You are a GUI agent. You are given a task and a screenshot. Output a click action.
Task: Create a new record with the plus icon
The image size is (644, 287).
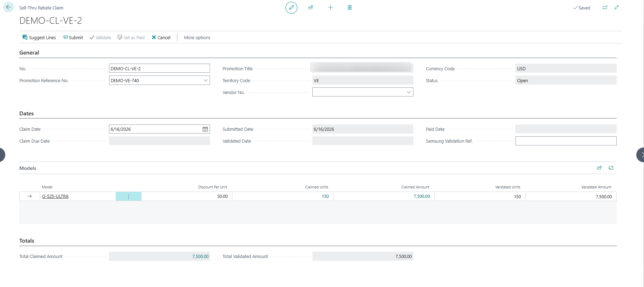[330, 7]
